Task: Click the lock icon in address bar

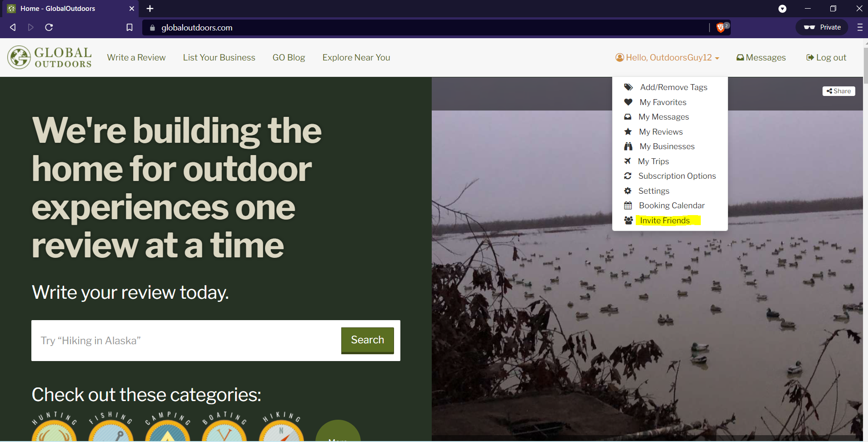Action: [152, 28]
